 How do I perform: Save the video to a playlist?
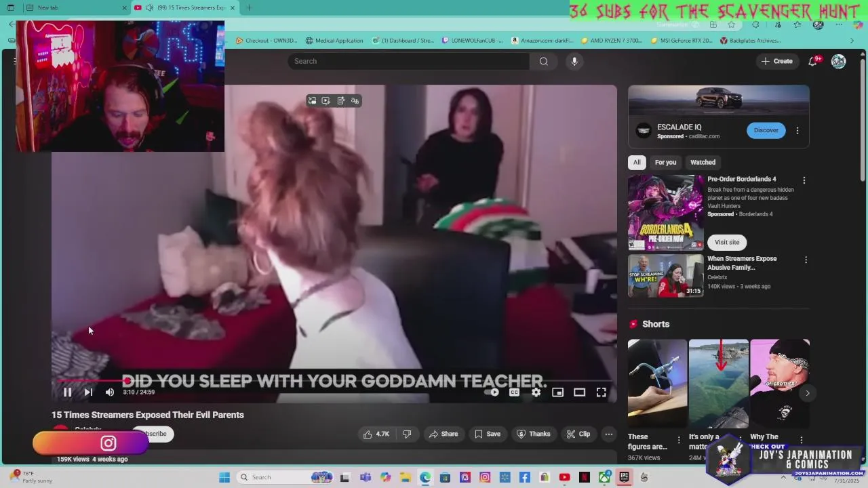tap(488, 434)
